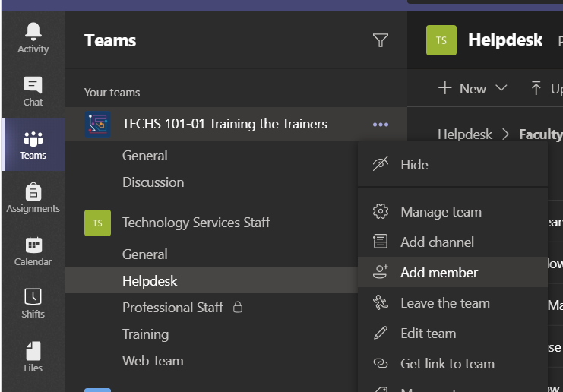The image size is (563, 392).
Task: Open the Training channel
Action: click(145, 334)
